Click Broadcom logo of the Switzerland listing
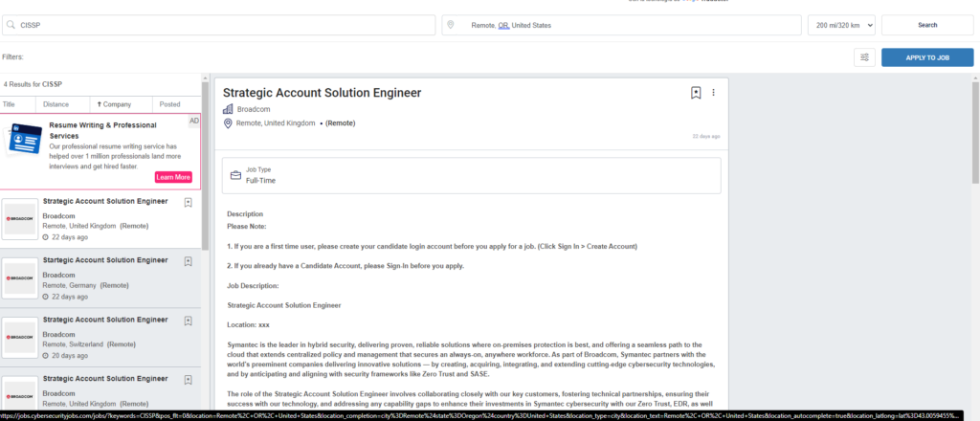The image size is (980, 421). [20, 338]
